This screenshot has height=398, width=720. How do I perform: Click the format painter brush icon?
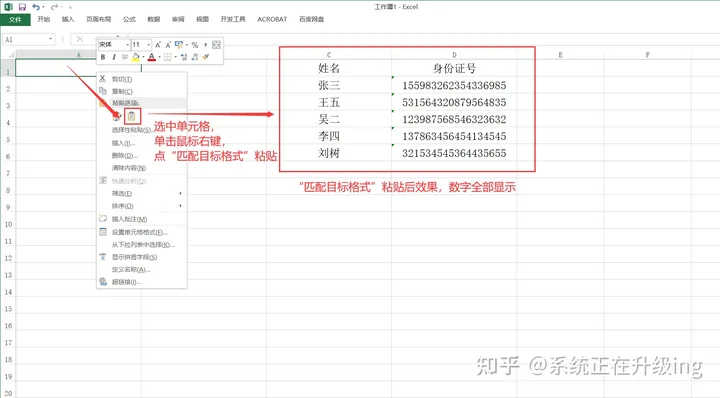[x=206, y=57]
